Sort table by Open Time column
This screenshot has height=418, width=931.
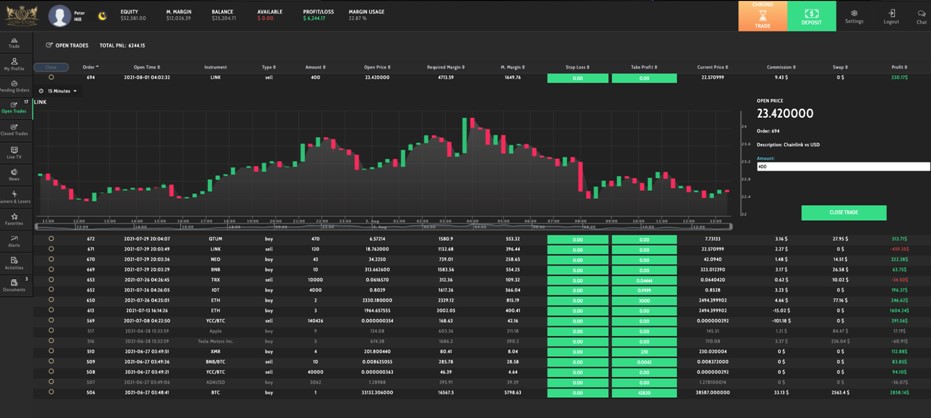(x=146, y=67)
